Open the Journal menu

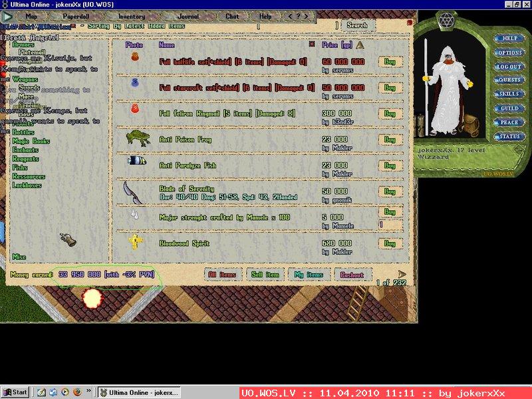[188, 16]
